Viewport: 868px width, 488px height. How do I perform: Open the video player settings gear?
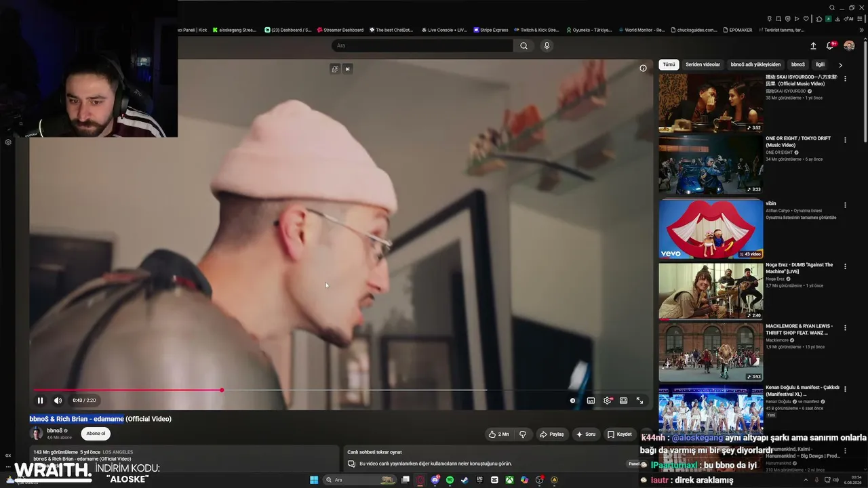[x=607, y=401]
